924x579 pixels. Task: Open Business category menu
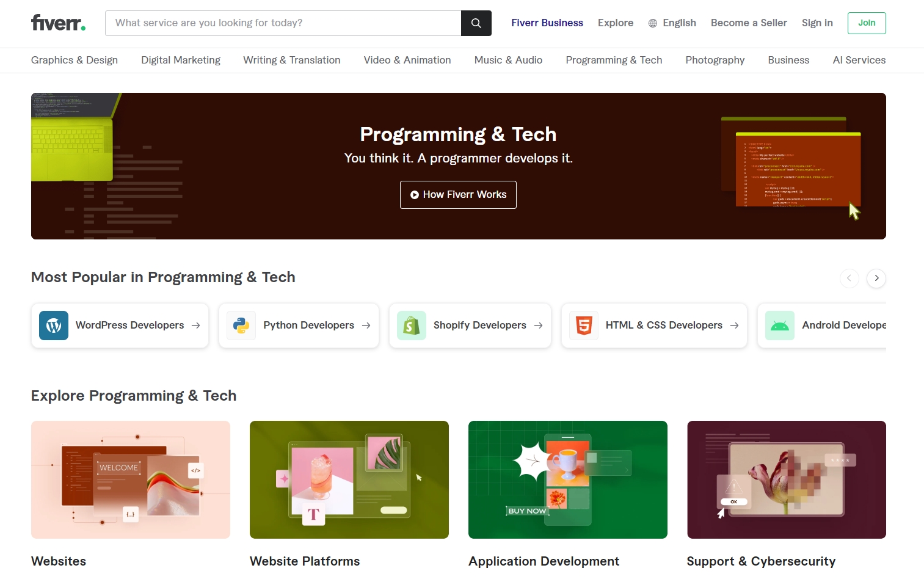tap(788, 60)
